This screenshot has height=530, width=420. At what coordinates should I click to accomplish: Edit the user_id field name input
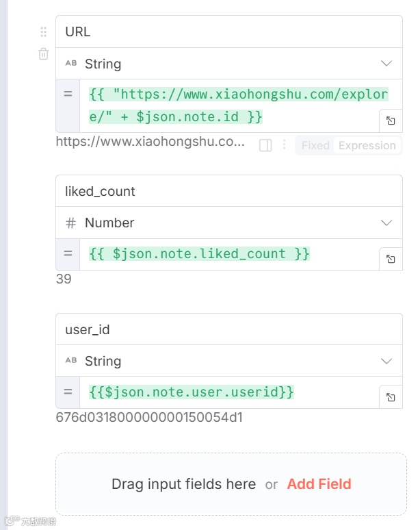229,329
